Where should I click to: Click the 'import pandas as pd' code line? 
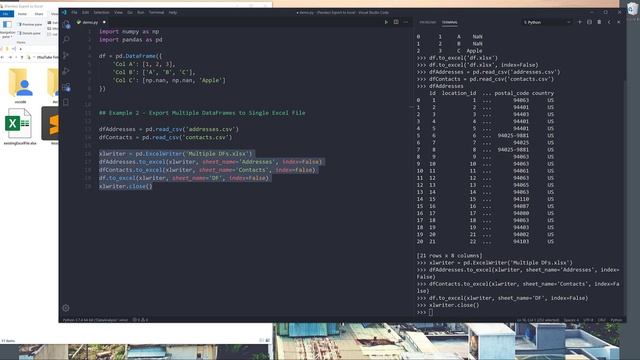(x=131, y=40)
